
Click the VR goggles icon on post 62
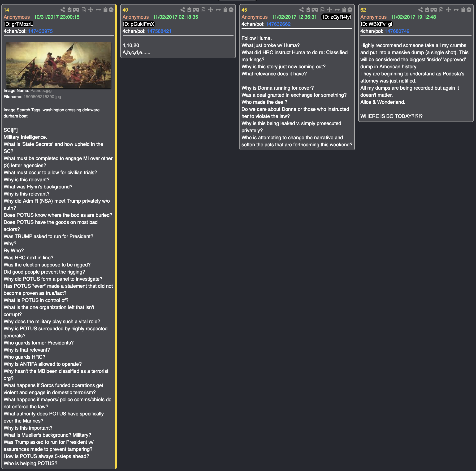point(434,10)
